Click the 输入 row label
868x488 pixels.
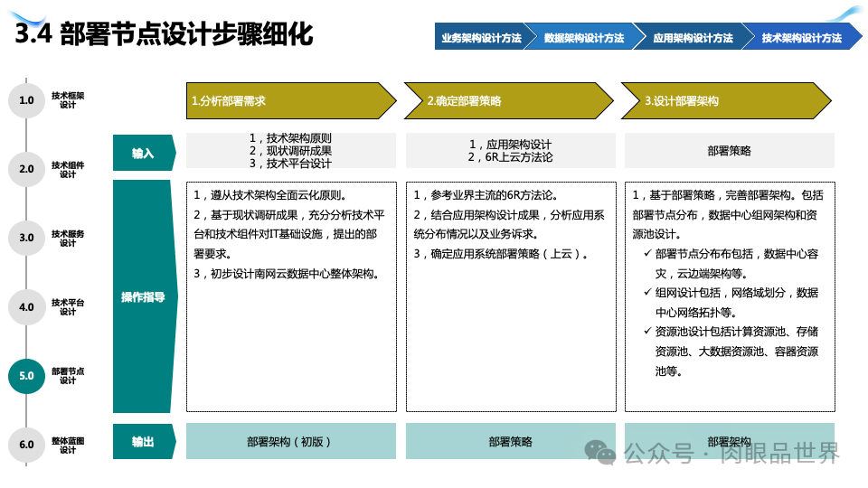(x=144, y=153)
